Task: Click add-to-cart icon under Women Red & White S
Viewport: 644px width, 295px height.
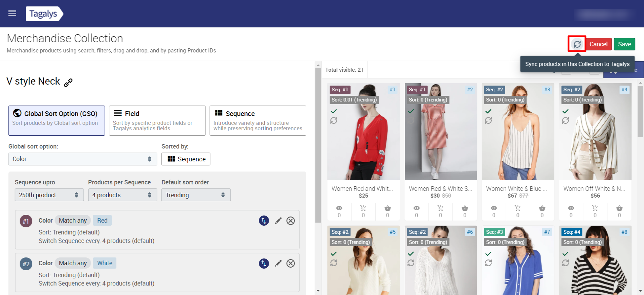Action: (x=441, y=208)
